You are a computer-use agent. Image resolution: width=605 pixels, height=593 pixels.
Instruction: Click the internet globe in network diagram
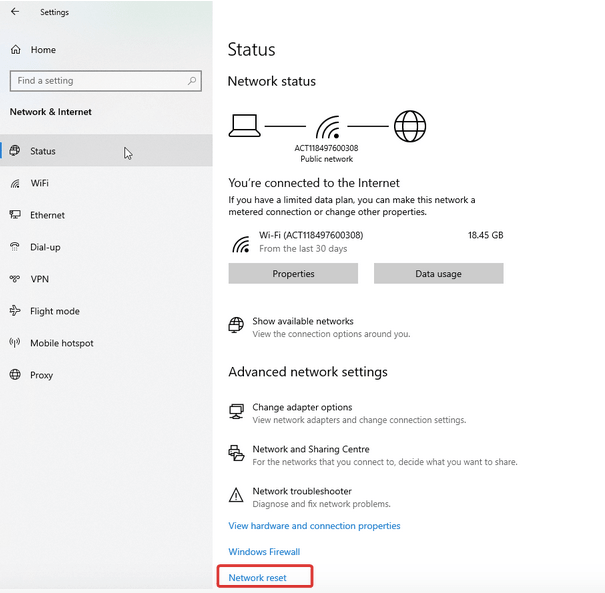point(410,126)
